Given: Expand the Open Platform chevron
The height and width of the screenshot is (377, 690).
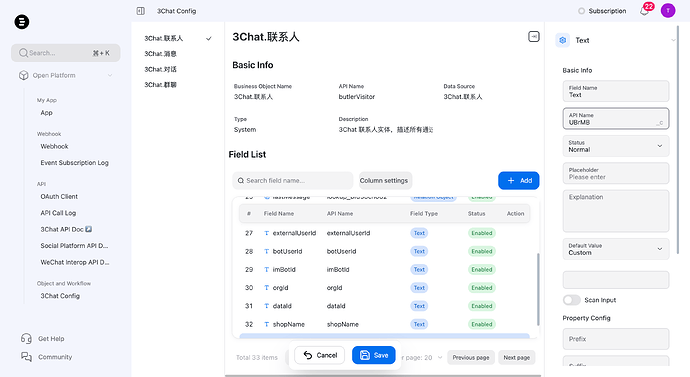Looking at the screenshot, I should [x=110, y=75].
